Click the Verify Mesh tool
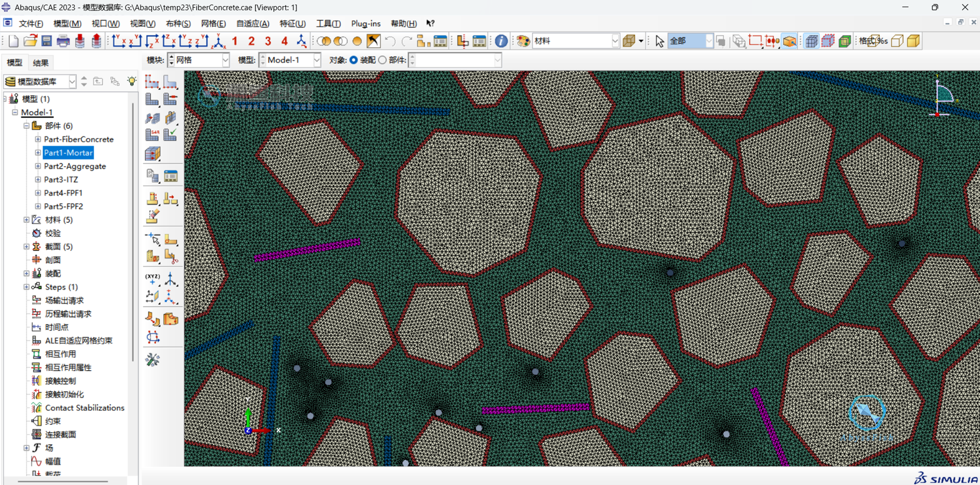 (170, 135)
